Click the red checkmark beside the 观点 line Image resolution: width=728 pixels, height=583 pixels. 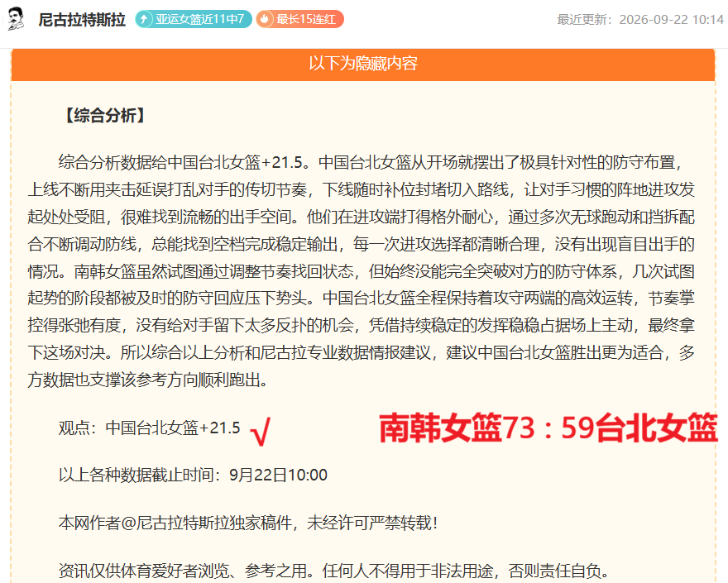[x=260, y=431]
